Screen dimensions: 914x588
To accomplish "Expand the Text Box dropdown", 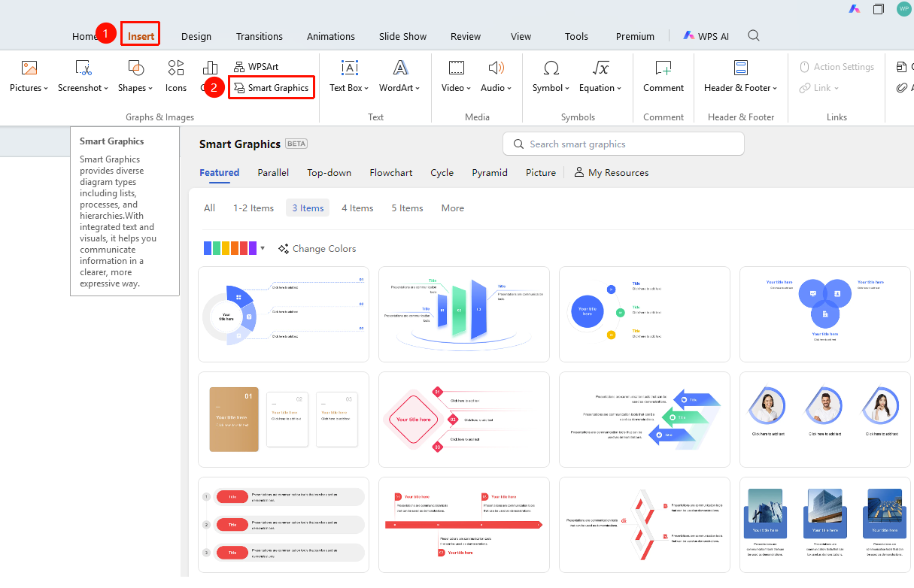I will (x=368, y=89).
